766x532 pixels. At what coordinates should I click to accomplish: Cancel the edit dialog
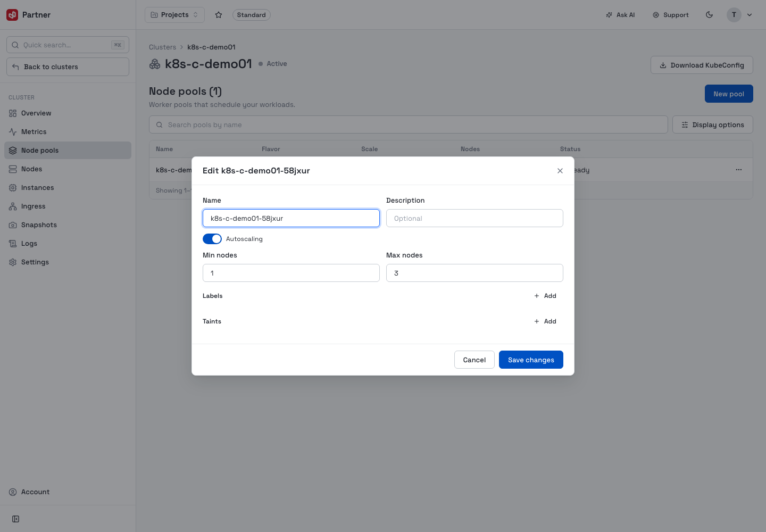click(474, 360)
